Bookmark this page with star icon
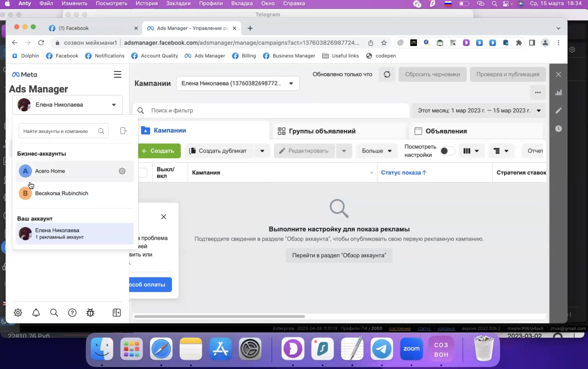This screenshot has width=588, height=369. [384, 43]
